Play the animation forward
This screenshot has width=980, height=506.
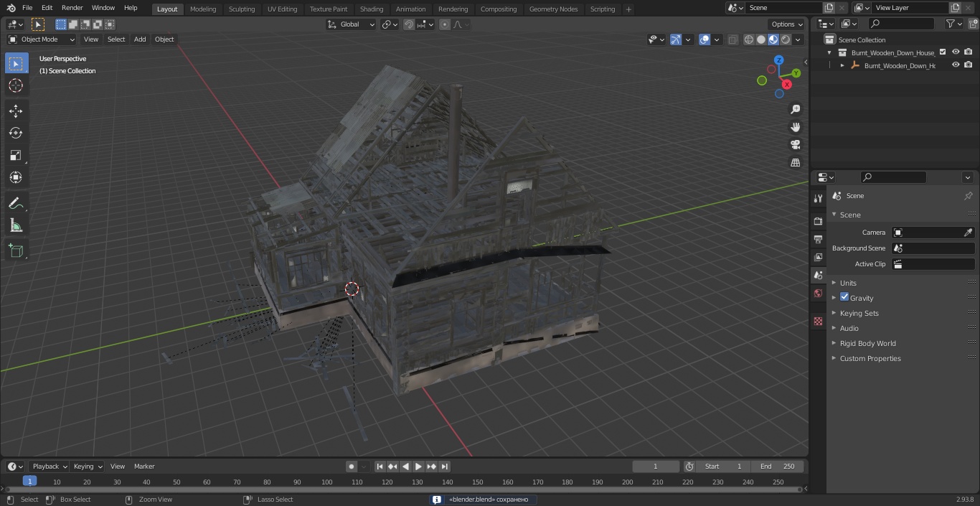(x=418, y=467)
